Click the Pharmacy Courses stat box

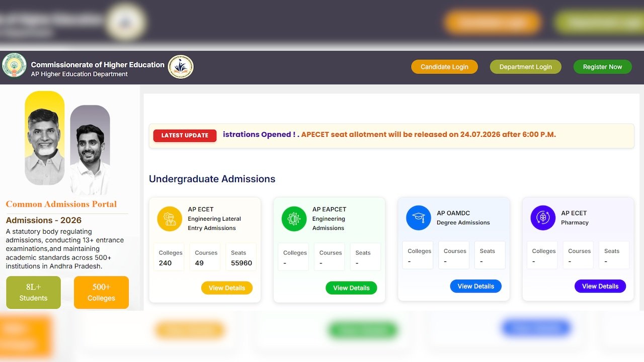tap(579, 255)
